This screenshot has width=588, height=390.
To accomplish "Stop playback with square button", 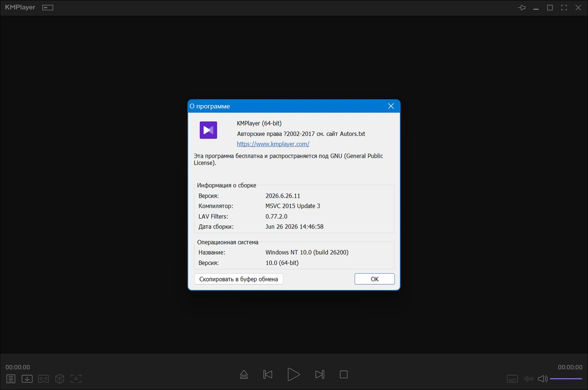I will [x=343, y=375].
